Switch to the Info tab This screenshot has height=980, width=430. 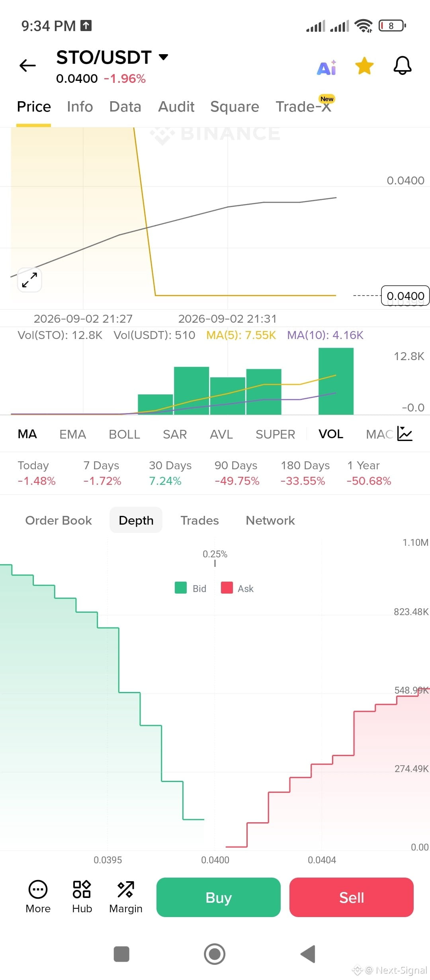[80, 107]
